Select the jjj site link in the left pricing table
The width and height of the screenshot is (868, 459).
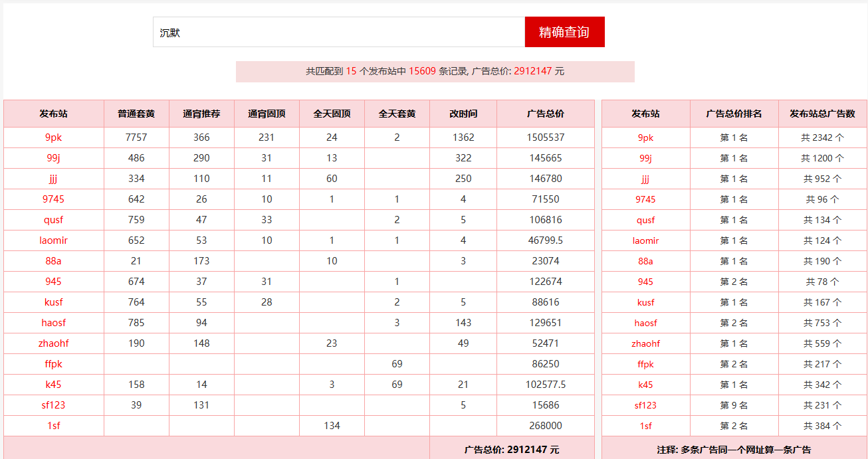[x=53, y=179]
